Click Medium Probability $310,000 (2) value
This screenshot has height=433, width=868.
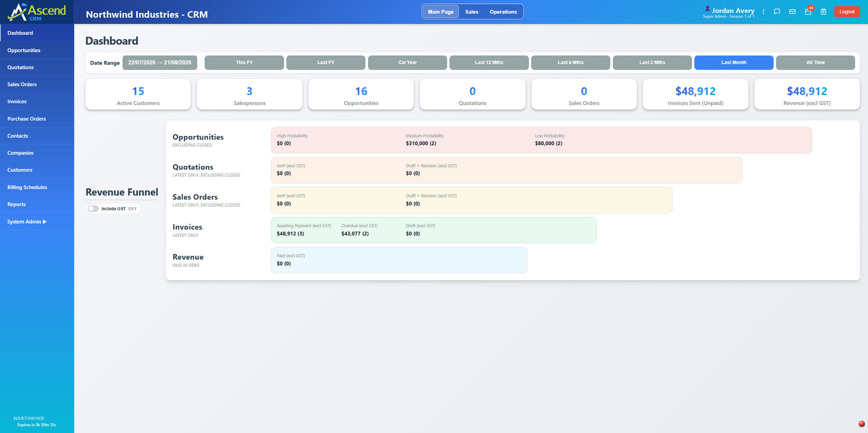[421, 143]
